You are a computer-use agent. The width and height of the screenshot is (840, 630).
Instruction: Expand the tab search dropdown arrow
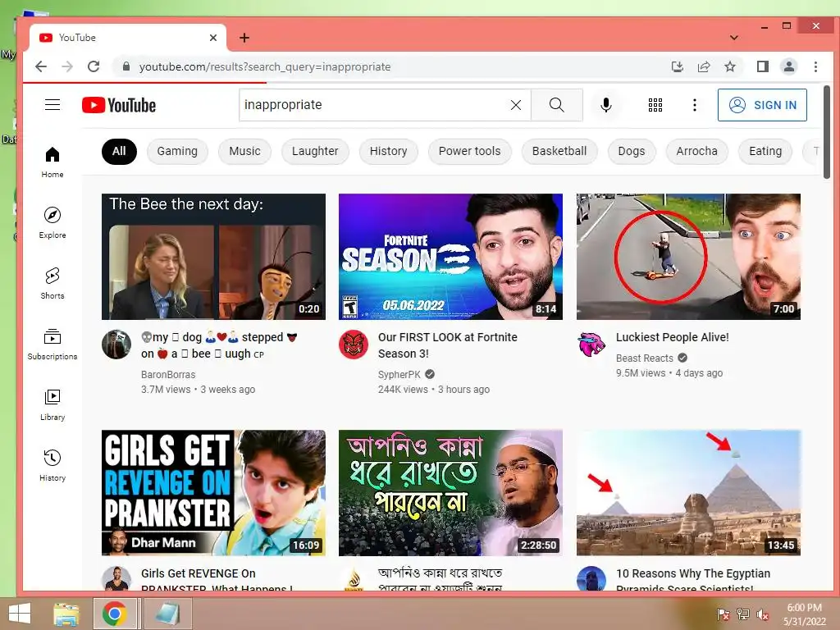click(x=734, y=38)
